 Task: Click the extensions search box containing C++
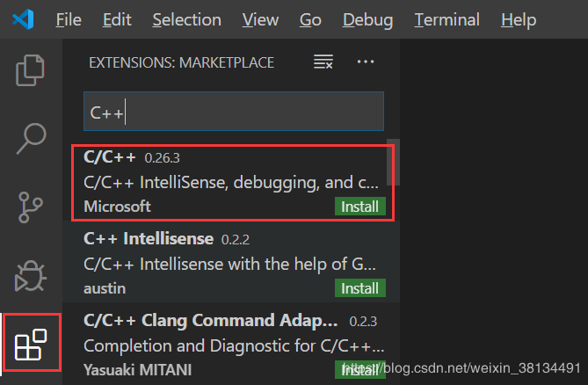[233, 113]
